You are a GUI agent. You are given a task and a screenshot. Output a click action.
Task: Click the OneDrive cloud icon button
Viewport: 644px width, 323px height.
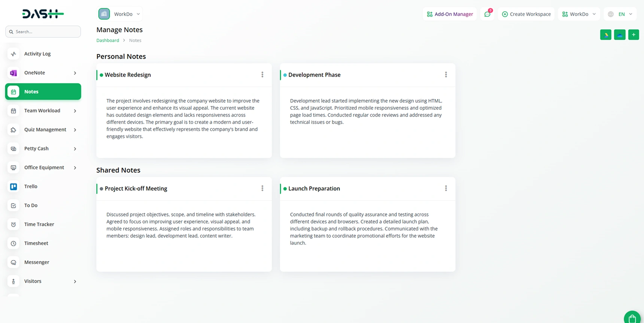pyautogui.click(x=620, y=35)
